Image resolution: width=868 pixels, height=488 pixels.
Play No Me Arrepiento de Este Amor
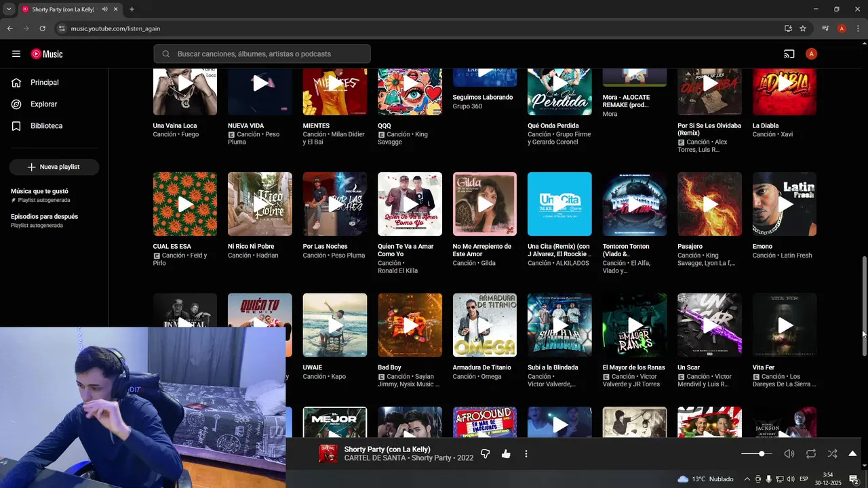click(x=485, y=204)
